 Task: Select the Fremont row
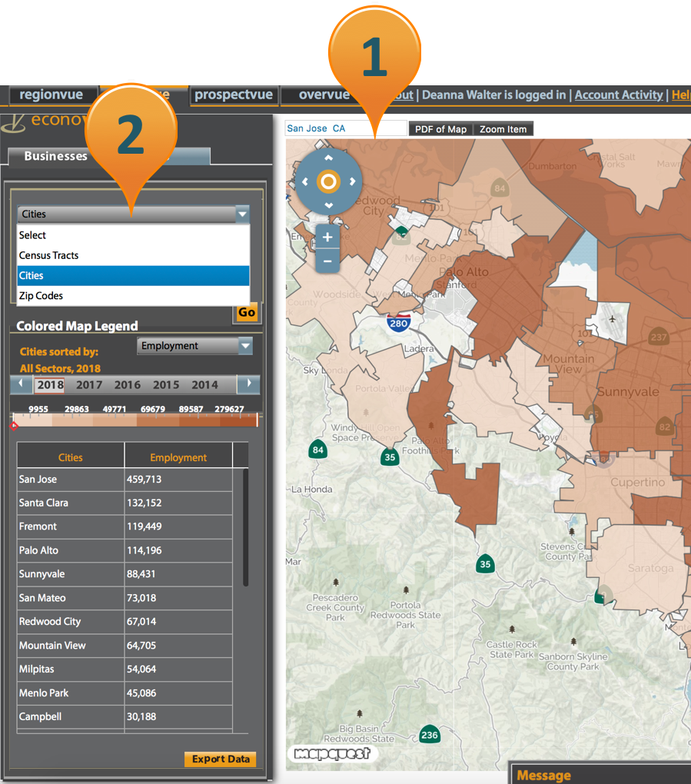pyautogui.click(x=125, y=527)
